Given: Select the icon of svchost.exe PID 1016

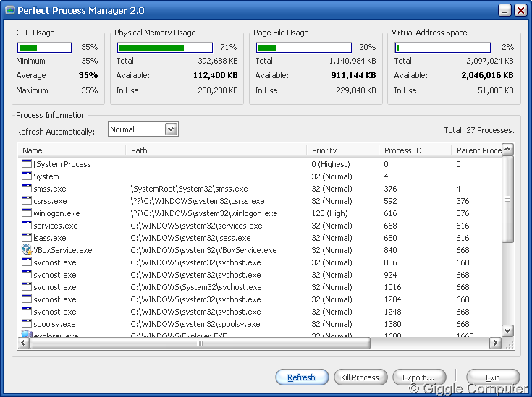Looking at the screenshot, I should [x=27, y=287].
